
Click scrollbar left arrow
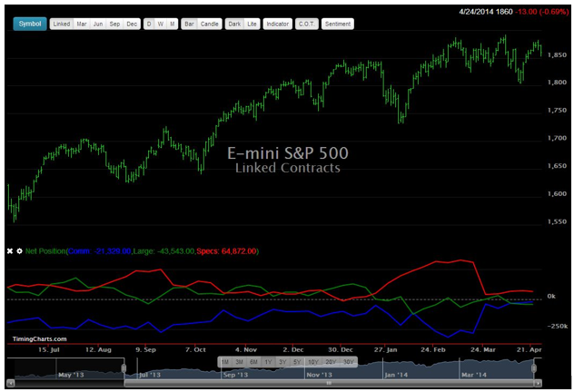pyautogui.click(x=11, y=383)
